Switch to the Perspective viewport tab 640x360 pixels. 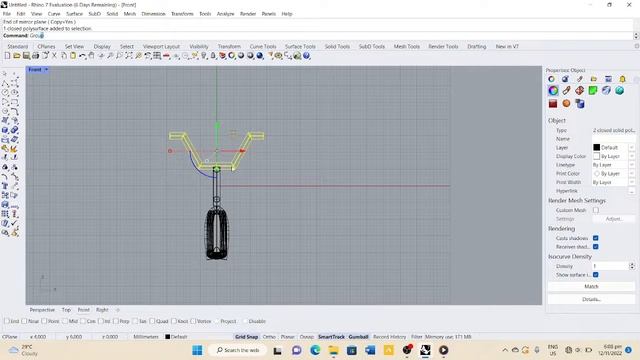coord(42,310)
